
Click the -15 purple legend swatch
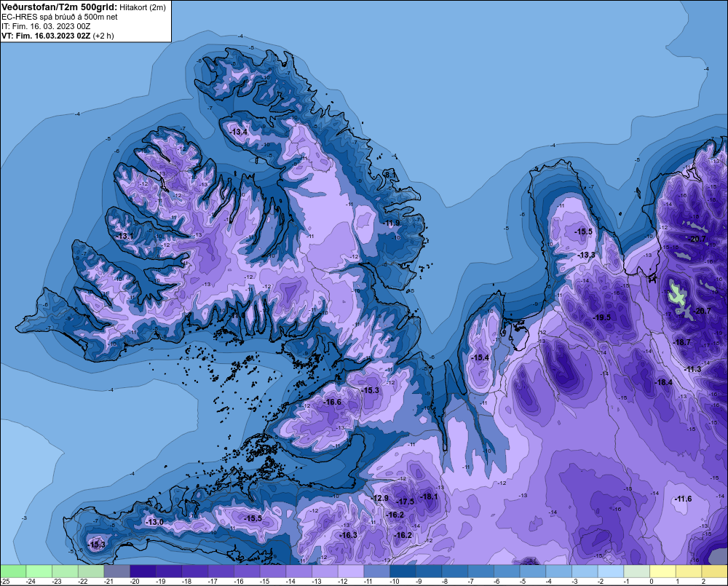pyautogui.click(x=273, y=571)
